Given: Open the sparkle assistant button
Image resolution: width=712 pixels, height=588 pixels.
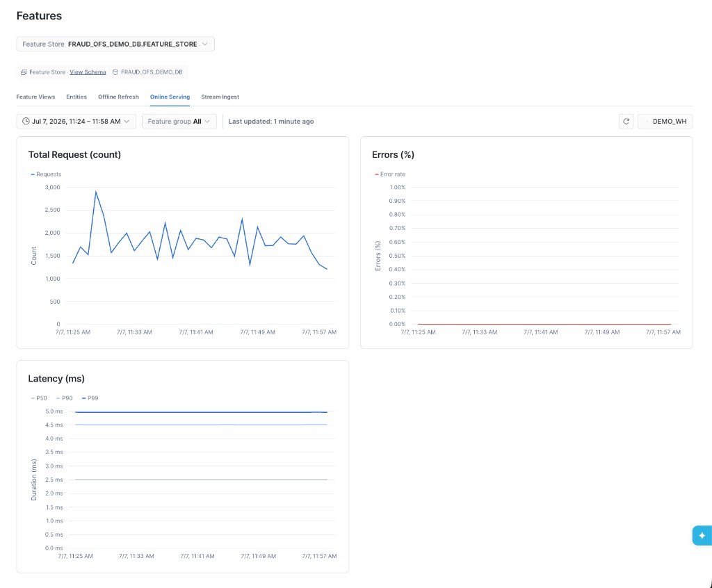Looking at the screenshot, I should click(x=702, y=535).
